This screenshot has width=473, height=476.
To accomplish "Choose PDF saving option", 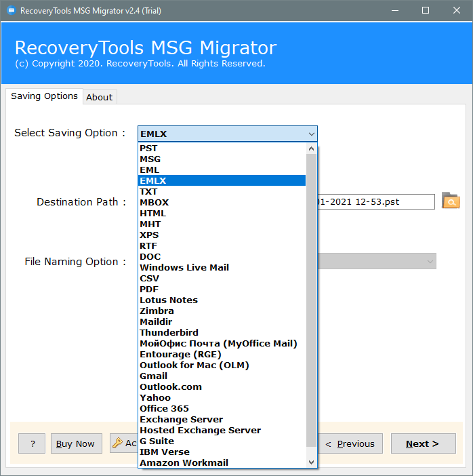I will click(x=222, y=290).
